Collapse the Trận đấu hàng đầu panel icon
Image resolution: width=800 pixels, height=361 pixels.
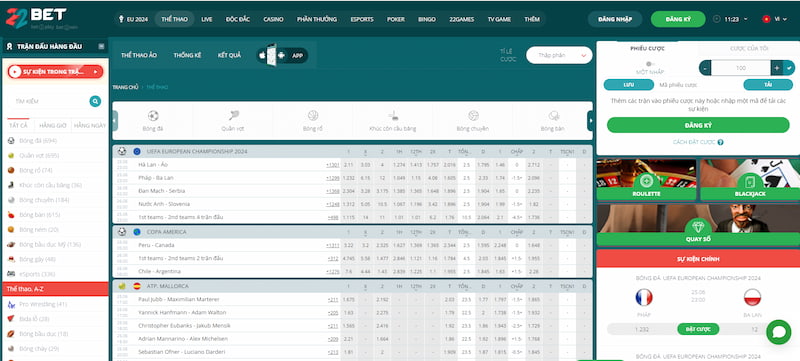tap(101, 46)
